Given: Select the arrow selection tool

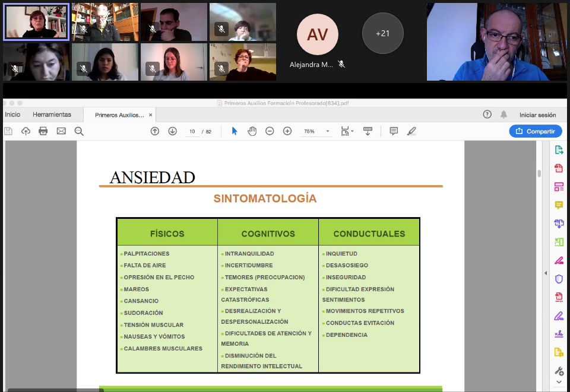Looking at the screenshot, I should (x=235, y=131).
